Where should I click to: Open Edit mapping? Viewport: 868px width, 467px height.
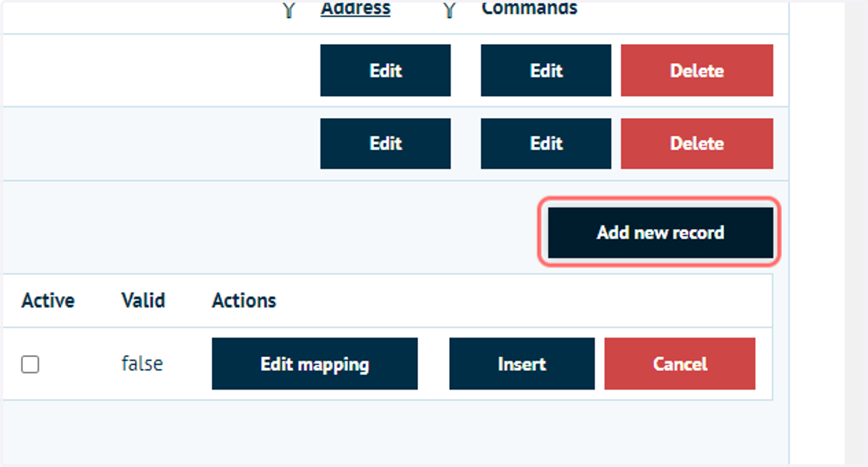click(x=315, y=364)
